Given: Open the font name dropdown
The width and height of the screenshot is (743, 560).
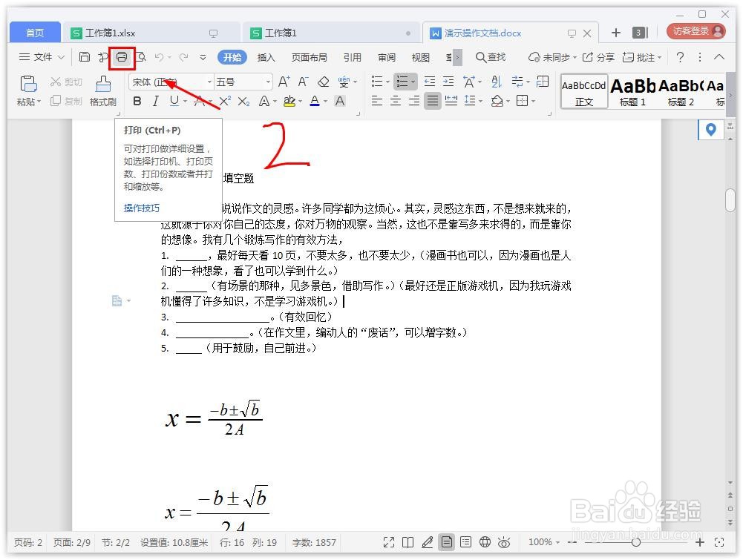Looking at the screenshot, I should [x=209, y=82].
